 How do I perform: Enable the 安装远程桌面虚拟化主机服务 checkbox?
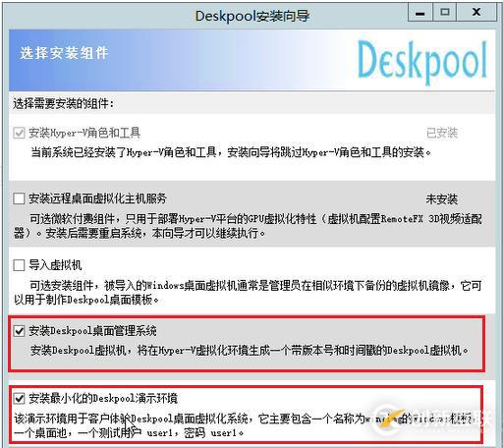[x=19, y=198]
